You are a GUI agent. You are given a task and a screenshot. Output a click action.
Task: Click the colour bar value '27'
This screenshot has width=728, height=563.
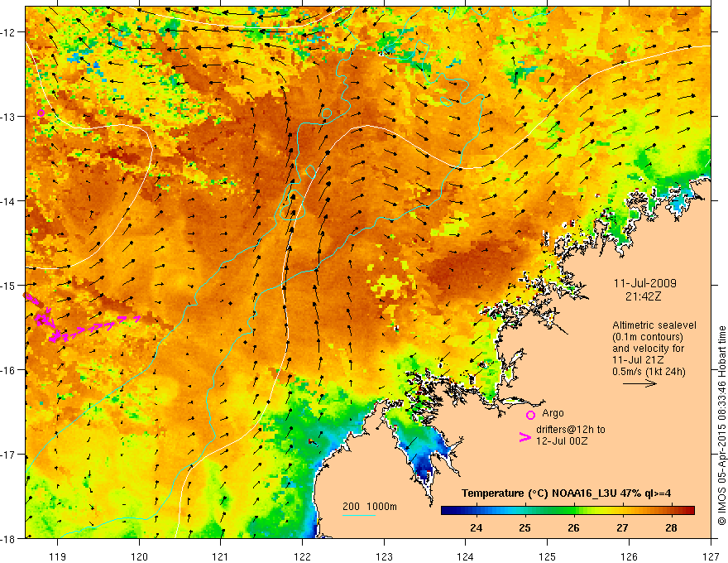[622, 527]
